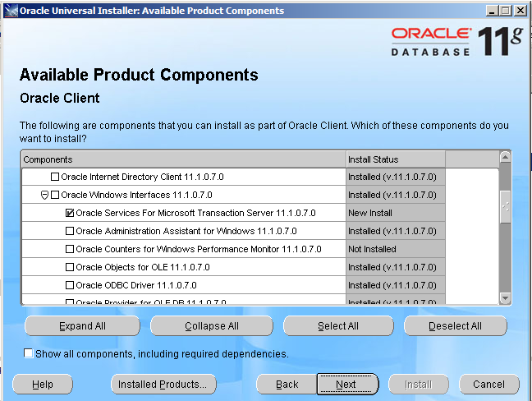Click the installer icon in the title bar
Viewport: 532px width, 401px height.
coord(11,11)
